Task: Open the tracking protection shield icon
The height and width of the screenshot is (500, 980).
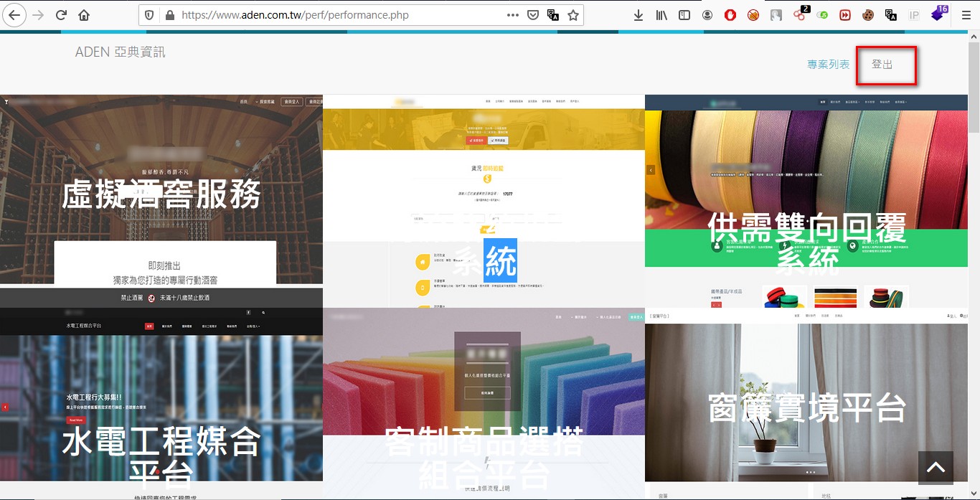Action: click(x=149, y=15)
